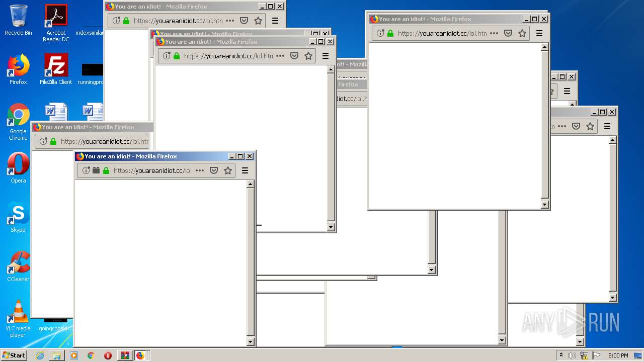Select the Google Chrome desktop shortcut

(18, 122)
